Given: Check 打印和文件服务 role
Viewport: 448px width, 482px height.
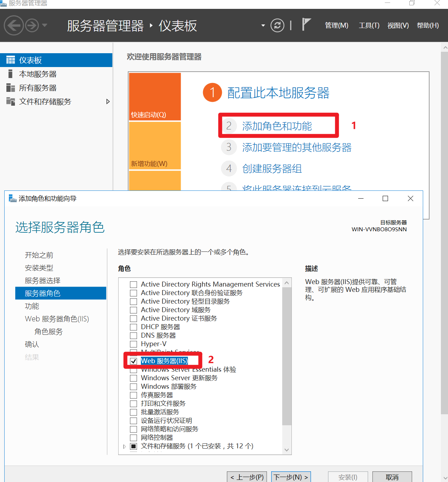Looking at the screenshot, I should [133, 404].
